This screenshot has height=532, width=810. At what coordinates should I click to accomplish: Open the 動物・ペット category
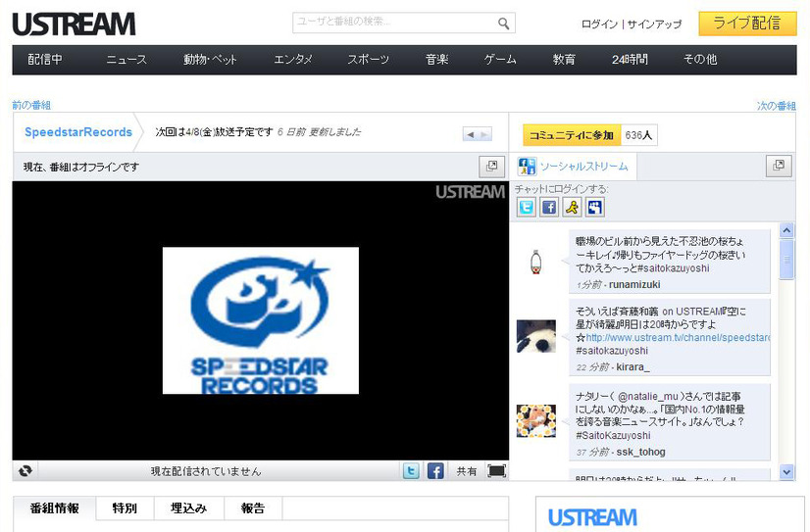pyautogui.click(x=210, y=60)
